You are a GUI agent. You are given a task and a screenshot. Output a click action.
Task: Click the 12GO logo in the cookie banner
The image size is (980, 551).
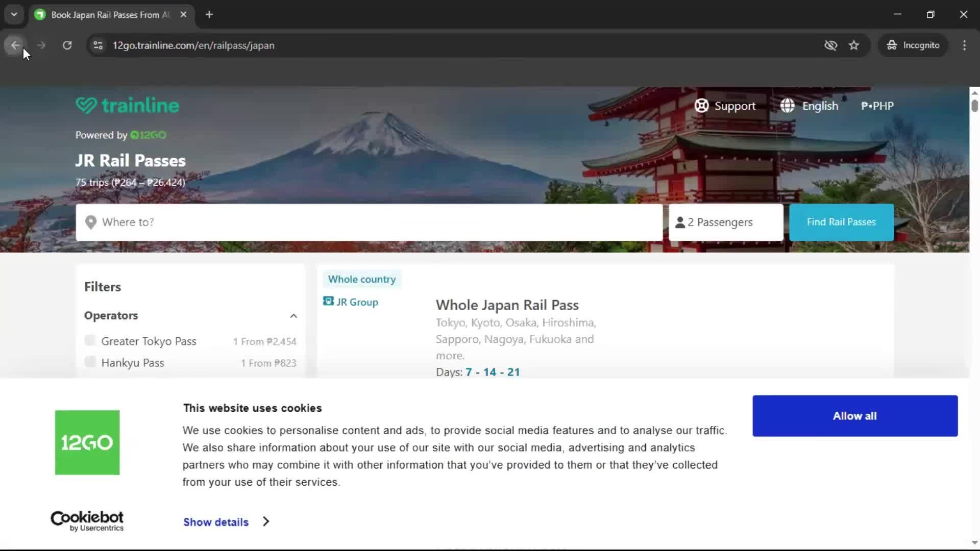87,442
